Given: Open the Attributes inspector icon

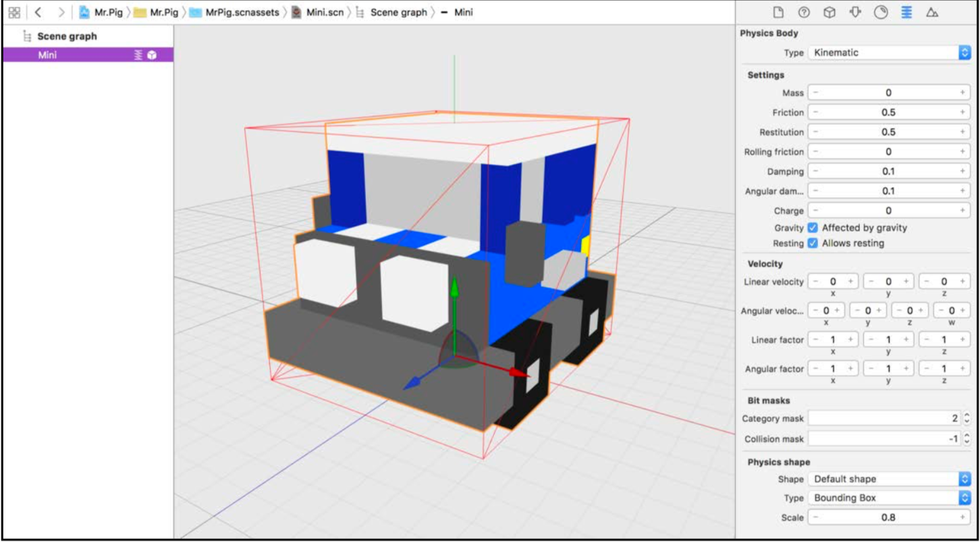Looking at the screenshot, I should [855, 12].
